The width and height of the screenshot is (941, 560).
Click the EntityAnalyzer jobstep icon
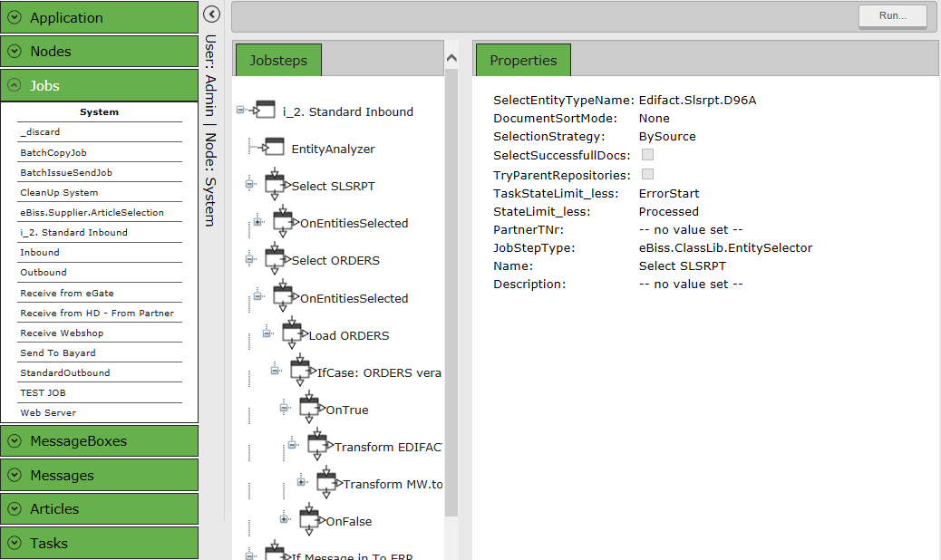click(273, 148)
